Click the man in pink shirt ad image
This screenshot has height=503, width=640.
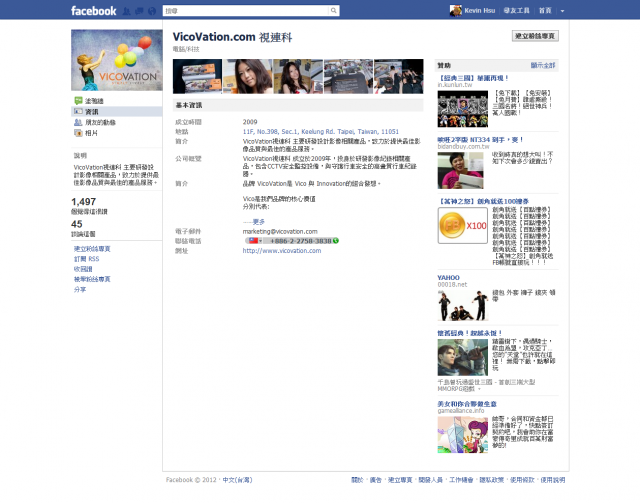pyautogui.click(x=460, y=171)
